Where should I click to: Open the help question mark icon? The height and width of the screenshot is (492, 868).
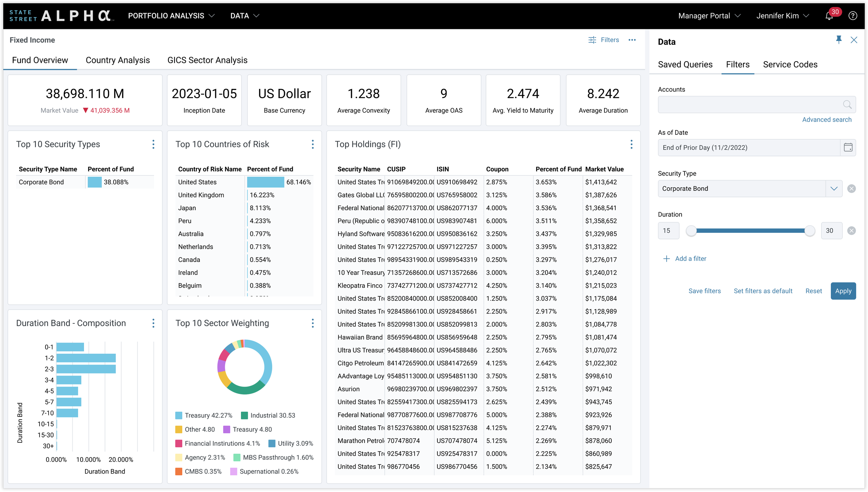[853, 16]
